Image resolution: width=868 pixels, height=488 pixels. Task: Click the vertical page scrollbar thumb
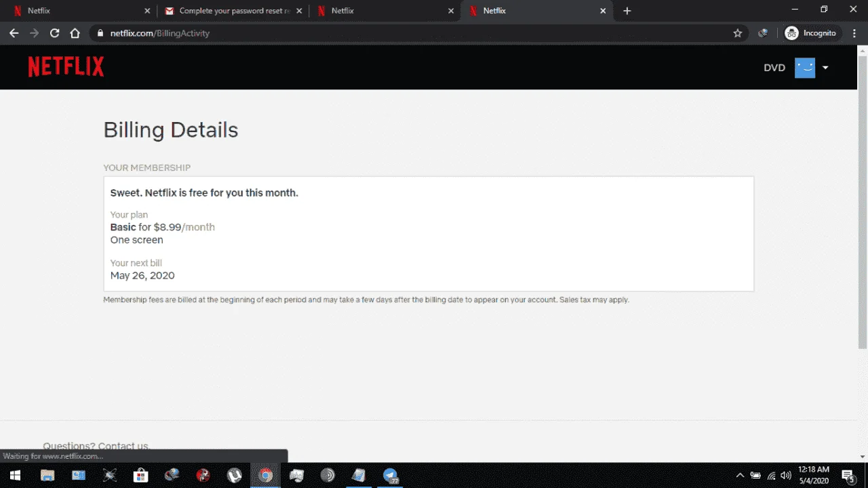[x=863, y=202]
